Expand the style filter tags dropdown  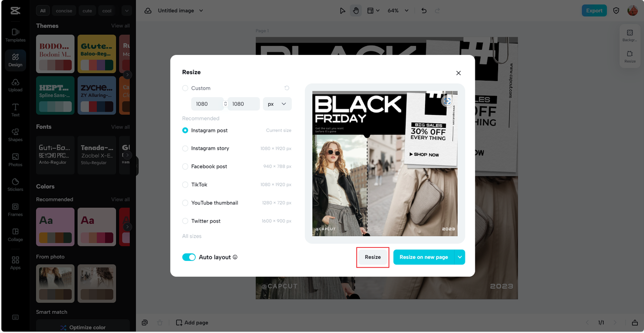point(126,11)
